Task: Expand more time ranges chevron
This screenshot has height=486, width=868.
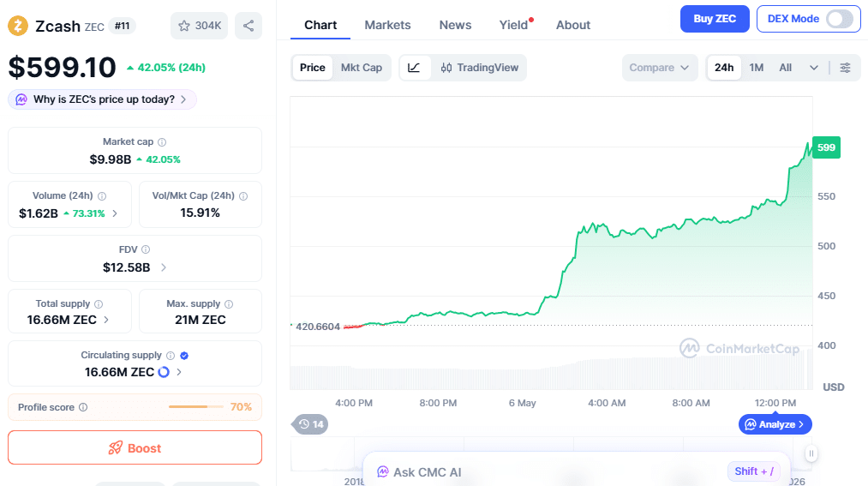Action: 814,68
